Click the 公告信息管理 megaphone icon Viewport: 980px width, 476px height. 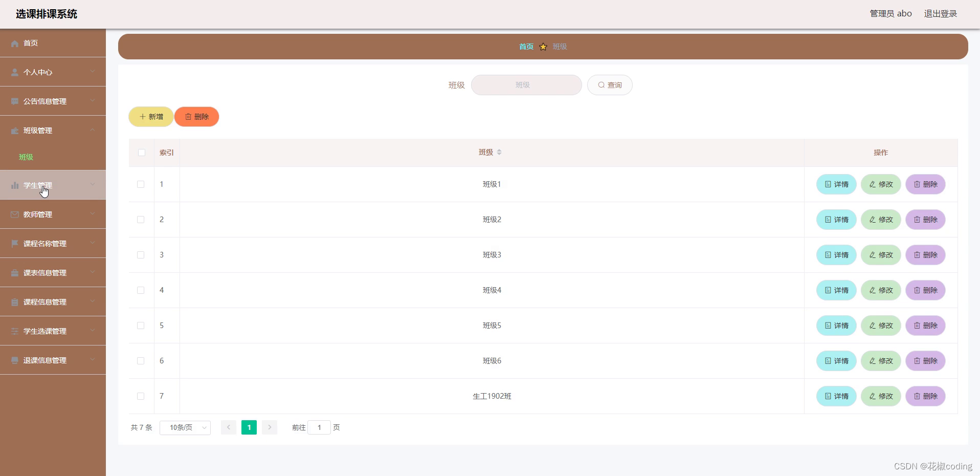14,101
